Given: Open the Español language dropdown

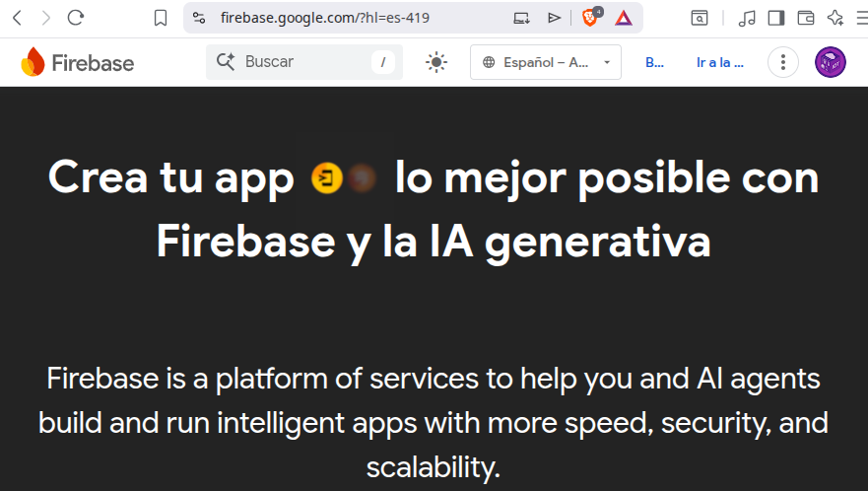Looking at the screenshot, I should pyautogui.click(x=546, y=62).
